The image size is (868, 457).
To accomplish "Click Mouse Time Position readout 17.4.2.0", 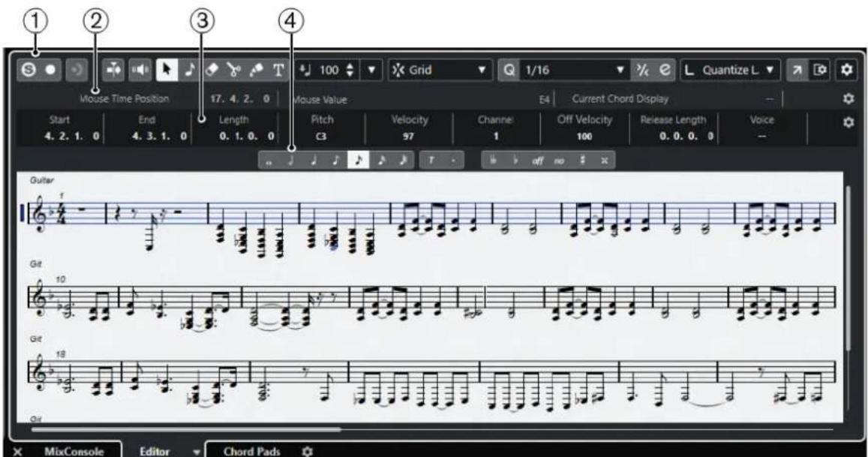I will click(240, 98).
